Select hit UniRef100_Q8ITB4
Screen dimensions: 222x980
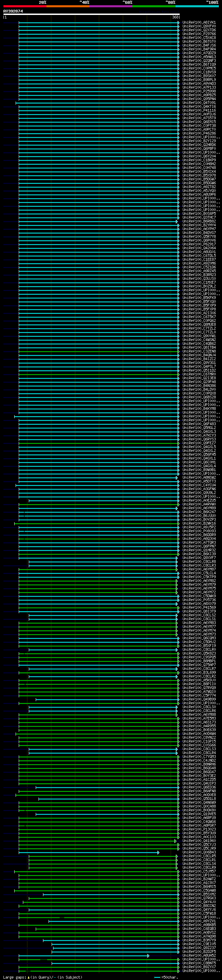pos(199,347)
